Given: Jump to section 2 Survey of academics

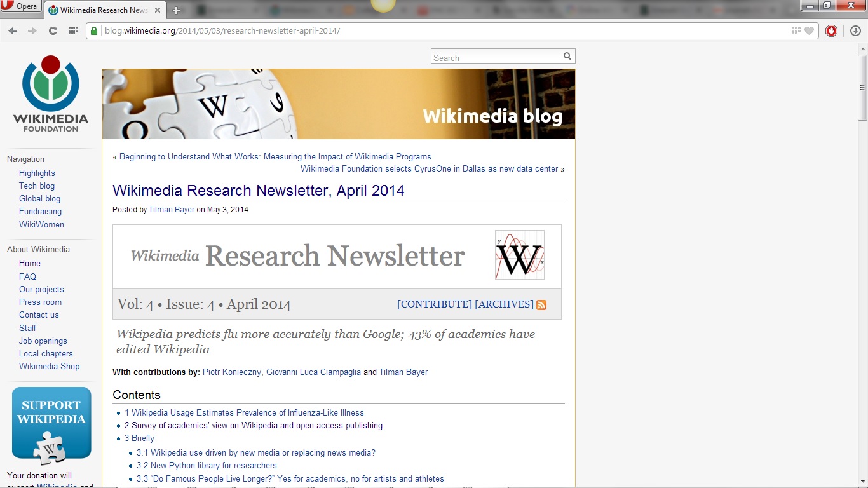Looking at the screenshot, I should [x=254, y=425].
